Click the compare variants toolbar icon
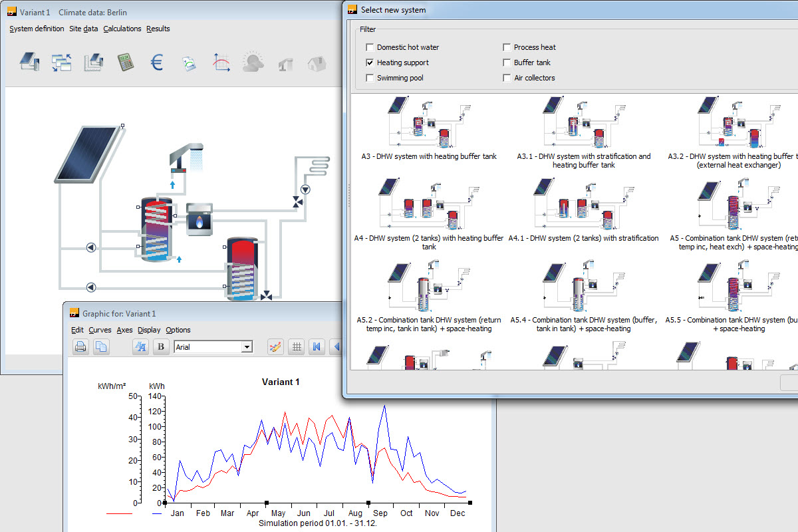This screenshot has width=798, height=532. 61,63
